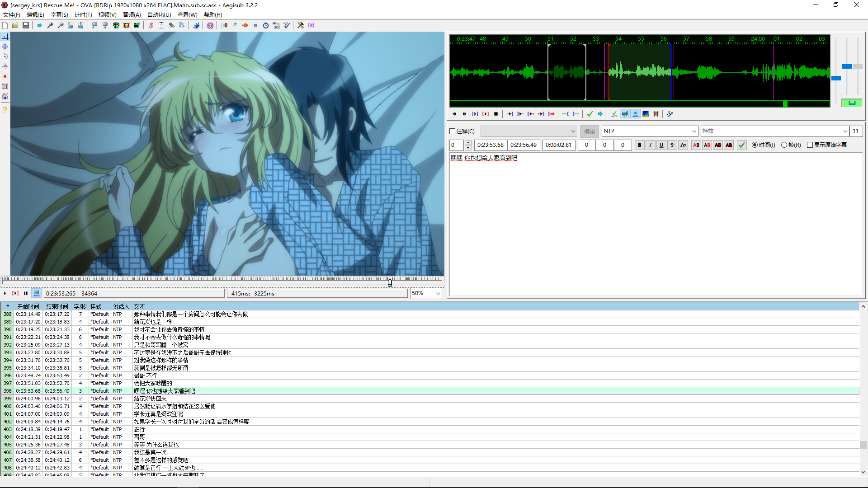The width and height of the screenshot is (868, 488).
Task: Increase layer number with up stepper
Action: [468, 142]
